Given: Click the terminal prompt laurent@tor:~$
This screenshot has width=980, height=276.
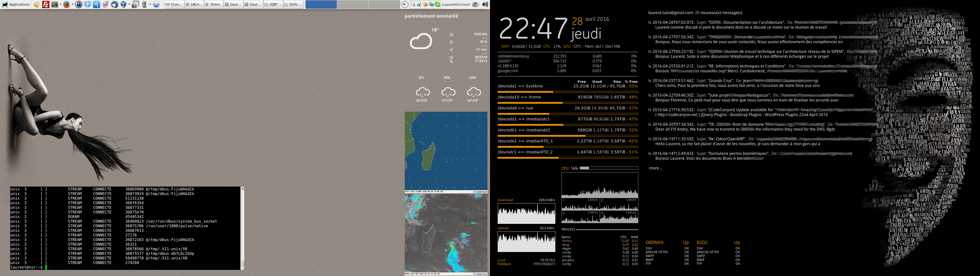Looking at the screenshot, I should [x=27, y=268].
